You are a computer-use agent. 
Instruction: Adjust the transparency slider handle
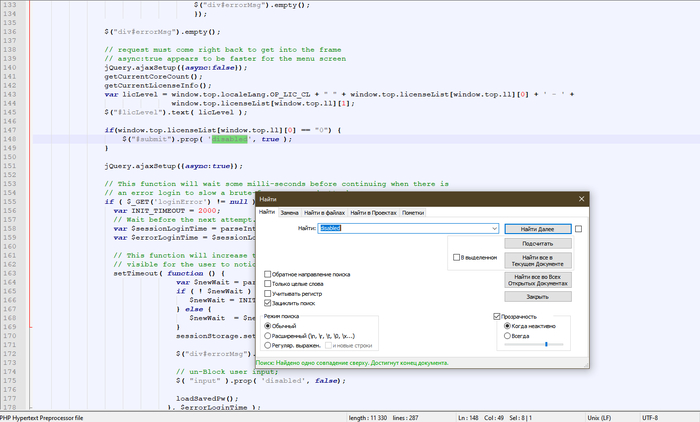point(546,344)
